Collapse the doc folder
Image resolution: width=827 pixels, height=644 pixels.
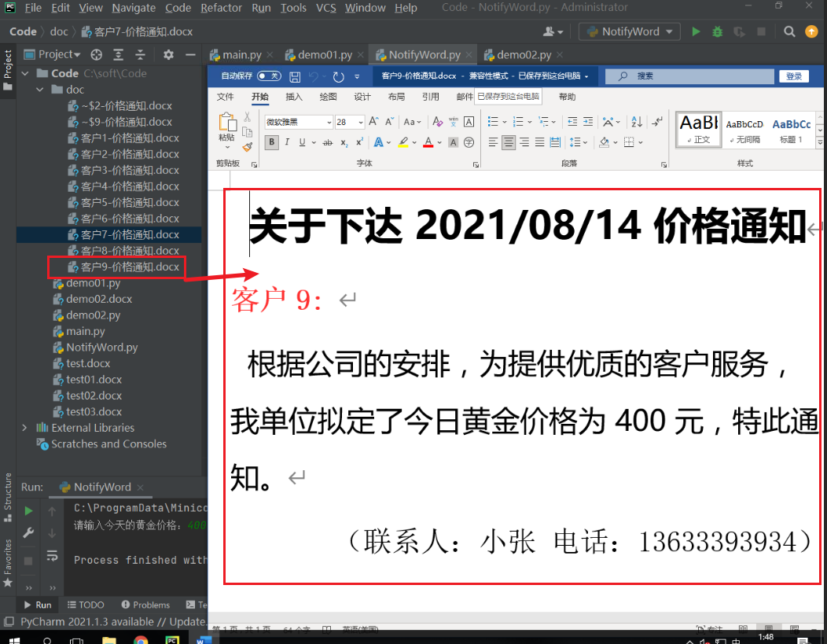point(40,90)
